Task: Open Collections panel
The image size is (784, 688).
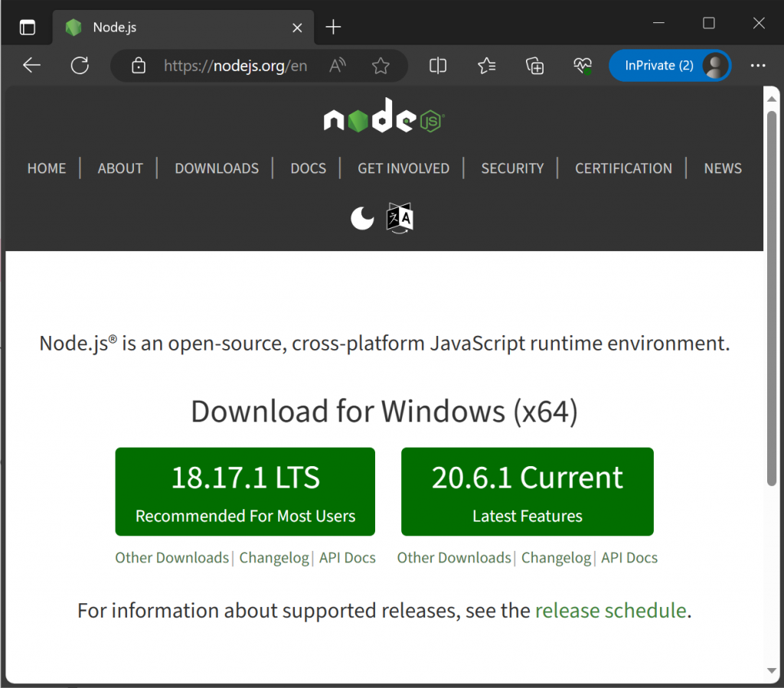Action: click(534, 66)
